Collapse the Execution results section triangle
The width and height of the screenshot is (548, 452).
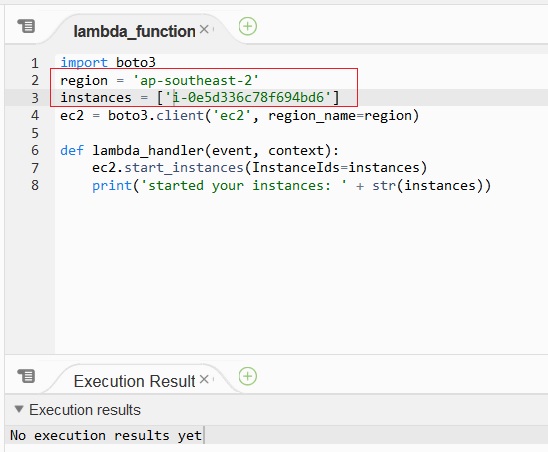pyautogui.click(x=19, y=409)
